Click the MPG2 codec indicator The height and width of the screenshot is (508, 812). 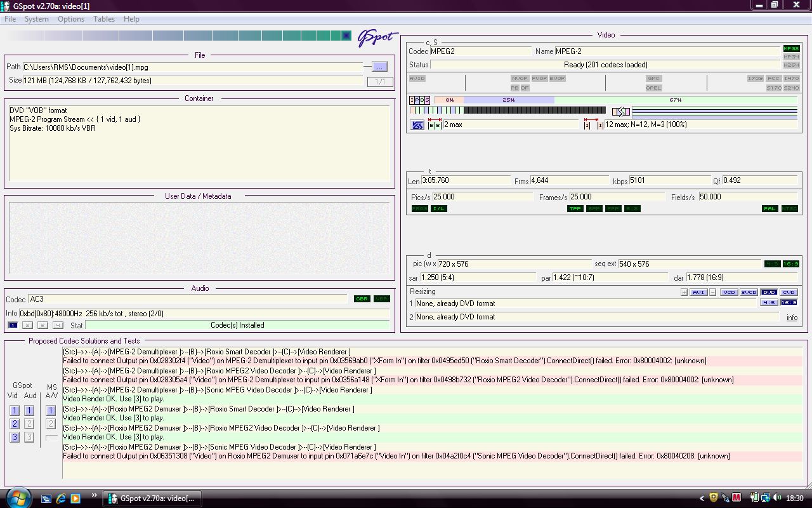[791, 49]
